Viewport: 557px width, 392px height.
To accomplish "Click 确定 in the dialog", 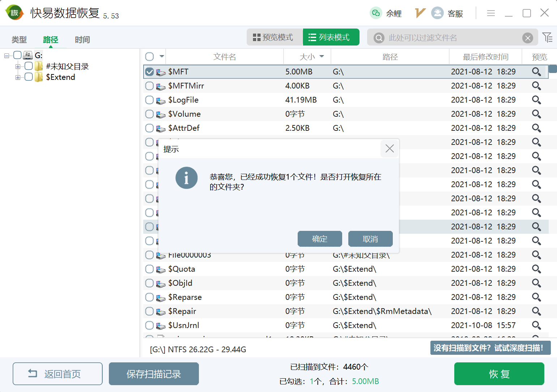I will click(320, 239).
